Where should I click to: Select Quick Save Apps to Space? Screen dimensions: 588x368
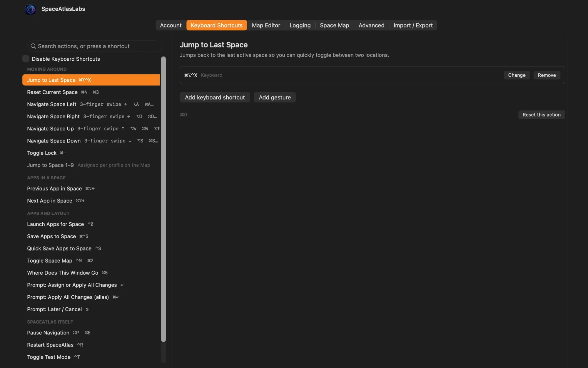click(x=91, y=248)
